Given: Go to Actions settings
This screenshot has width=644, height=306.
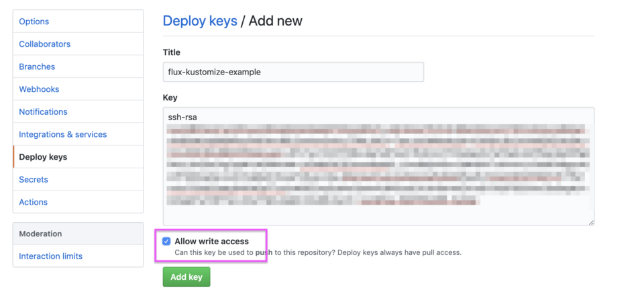Looking at the screenshot, I should (x=33, y=202).
